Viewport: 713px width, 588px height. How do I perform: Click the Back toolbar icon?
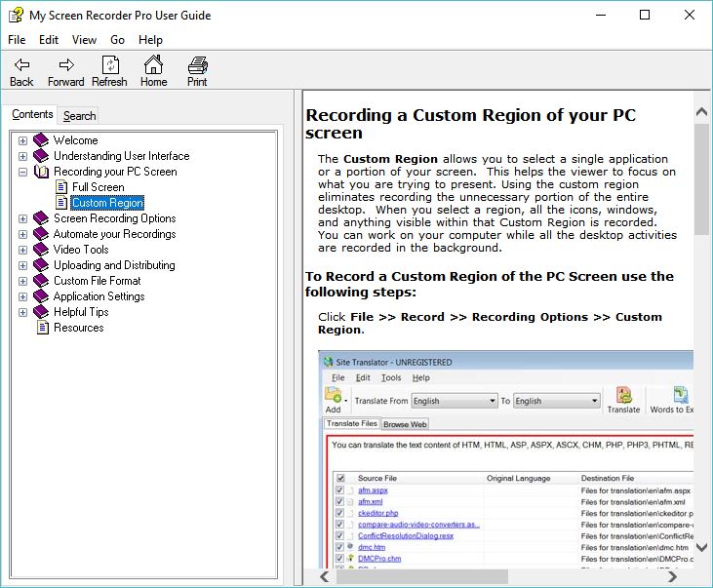click(21, 65)
